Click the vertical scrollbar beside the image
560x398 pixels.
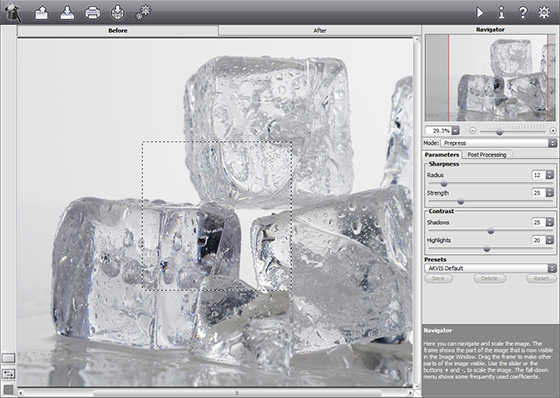tap(416, 213)
